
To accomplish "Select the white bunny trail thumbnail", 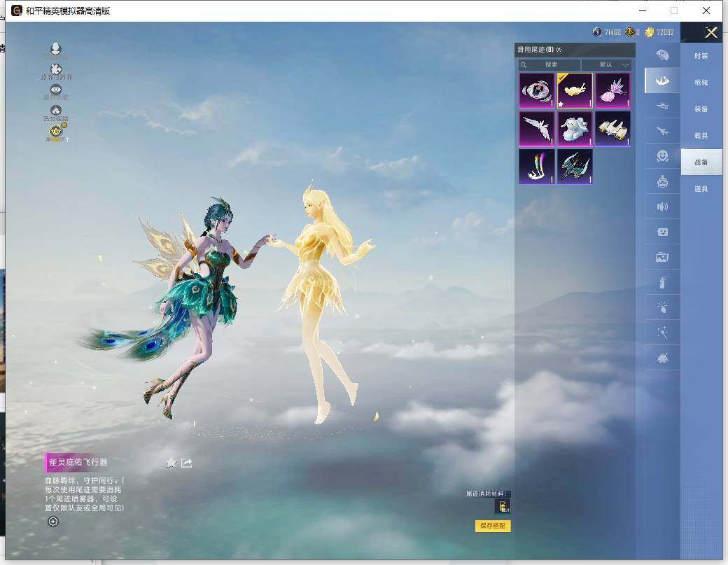I will [x=575, y=129].
